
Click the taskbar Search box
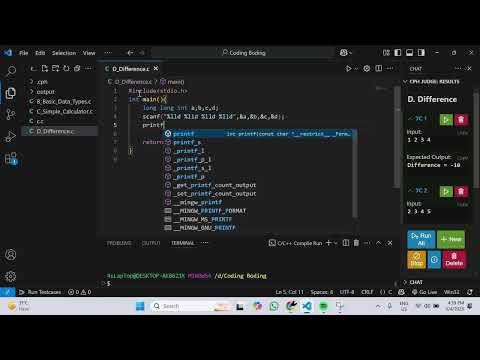click(x=191, y=306)
